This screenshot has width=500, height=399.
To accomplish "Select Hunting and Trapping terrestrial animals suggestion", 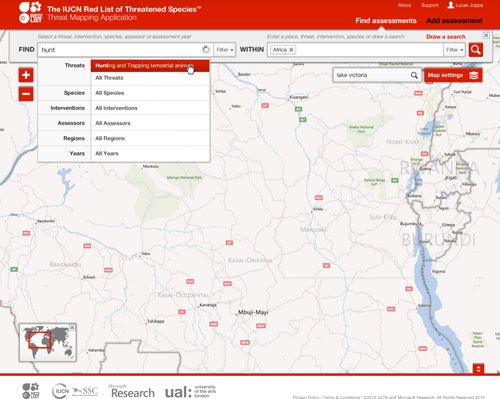I will click(x=150, y=66).
